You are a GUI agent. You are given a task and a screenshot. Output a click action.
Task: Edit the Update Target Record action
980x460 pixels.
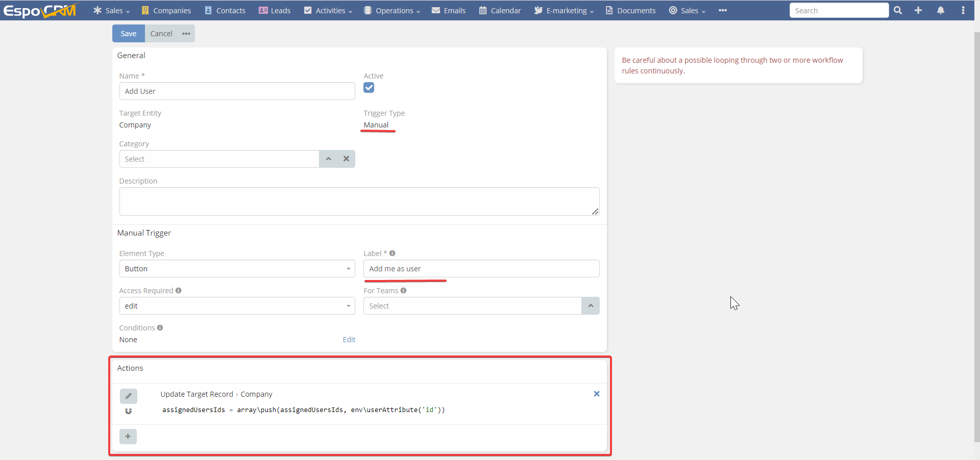128,396
